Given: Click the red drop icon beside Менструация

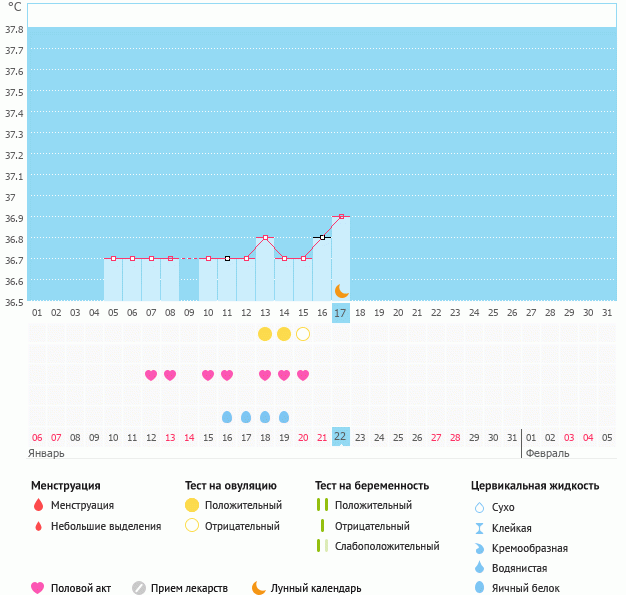Looking at the screenshot, I should (38, 506).
